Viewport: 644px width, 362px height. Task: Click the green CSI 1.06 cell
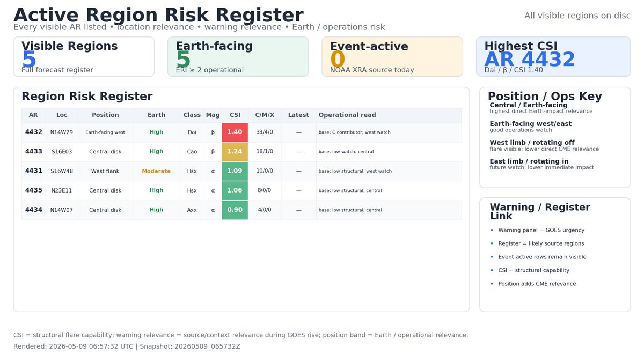[x=235, y=190]
